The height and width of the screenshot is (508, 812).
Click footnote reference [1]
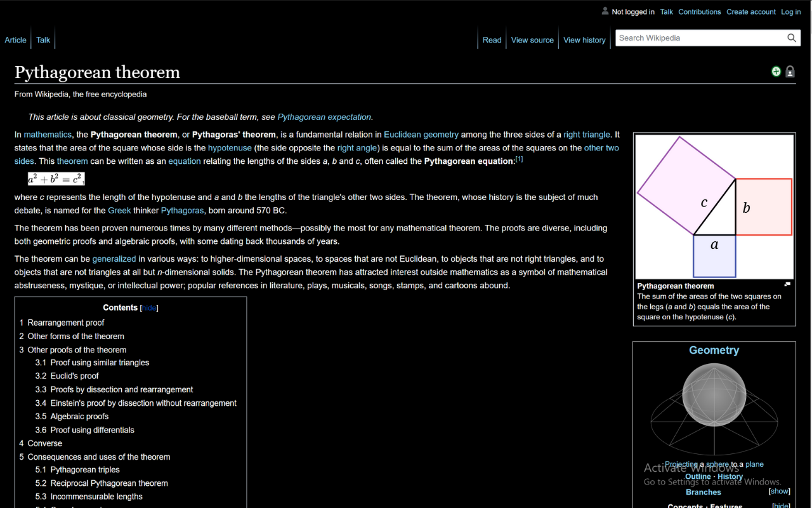coord(519,159)
